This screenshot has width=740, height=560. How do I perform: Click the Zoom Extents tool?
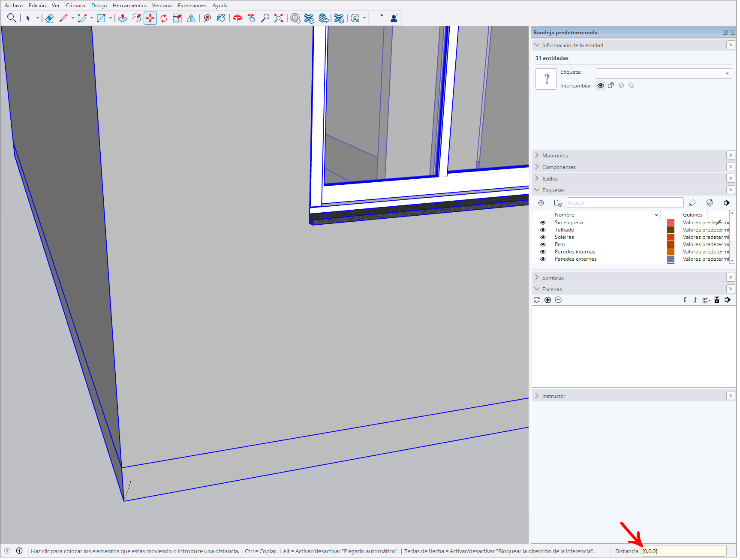(x=279, y=18)
